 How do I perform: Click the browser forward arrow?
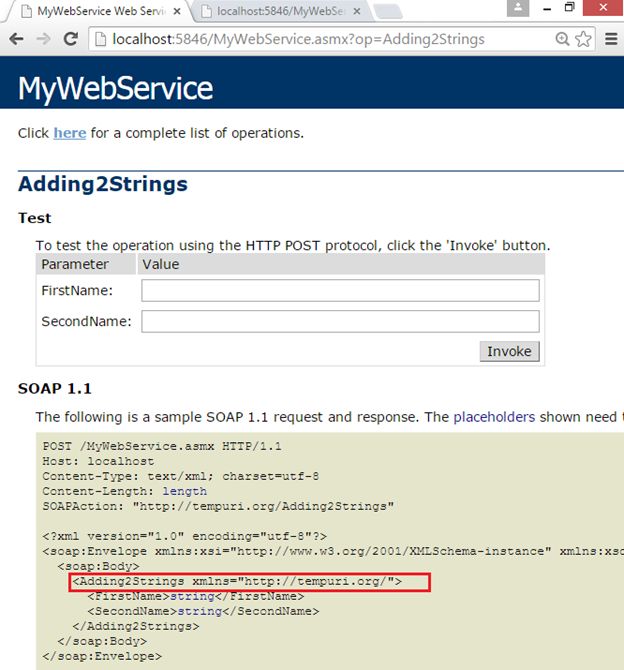(x=43, y=39)
